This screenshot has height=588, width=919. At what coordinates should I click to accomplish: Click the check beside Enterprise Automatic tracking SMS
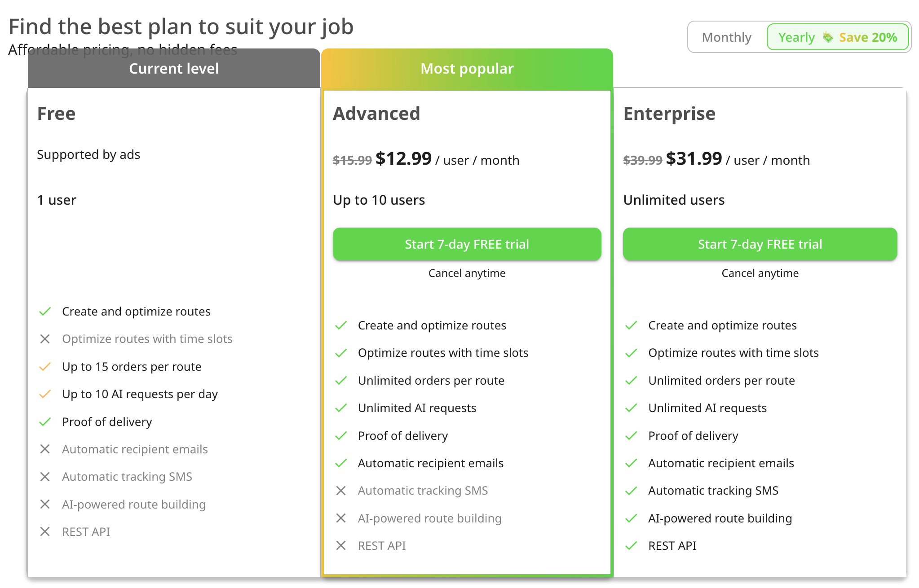(631, 491)
